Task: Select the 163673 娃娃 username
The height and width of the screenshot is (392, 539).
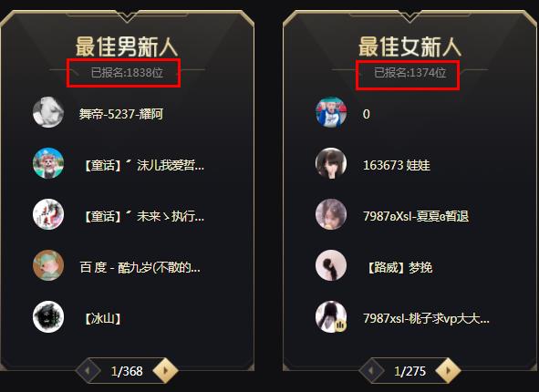Action: coord(397,165)
